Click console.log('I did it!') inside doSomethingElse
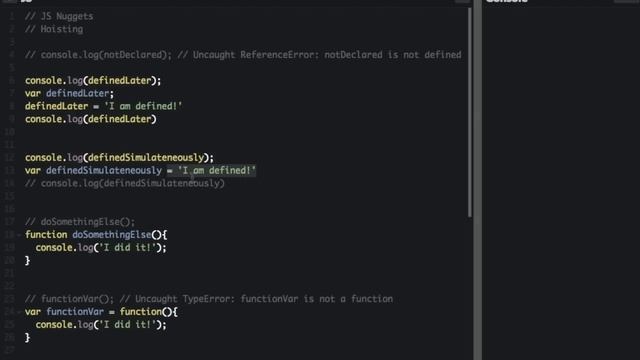The width and height of the screenshot is (640, 360). [x=101, y=247]
